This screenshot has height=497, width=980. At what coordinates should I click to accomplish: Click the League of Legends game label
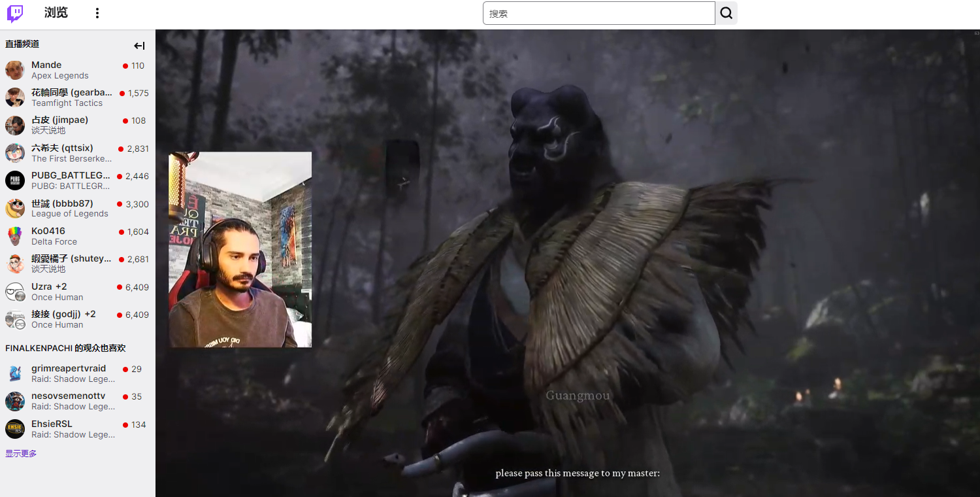pos(70,214)
